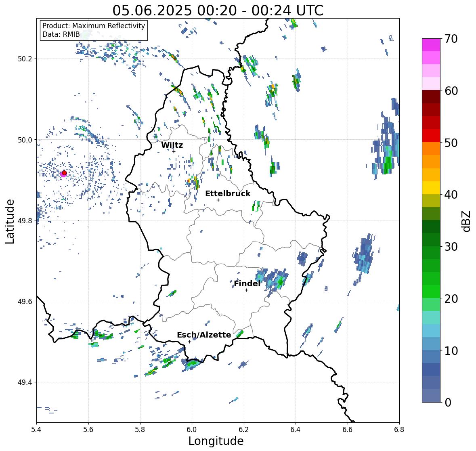Click the cross marker below Ettelbruck
Viewport: 476px width, 451px height.
[x=218, y=200]
